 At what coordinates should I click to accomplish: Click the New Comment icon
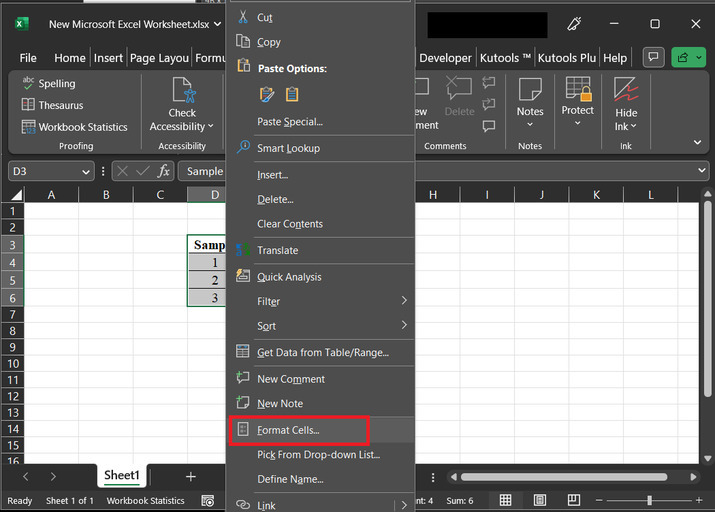(x=243, y=378)
